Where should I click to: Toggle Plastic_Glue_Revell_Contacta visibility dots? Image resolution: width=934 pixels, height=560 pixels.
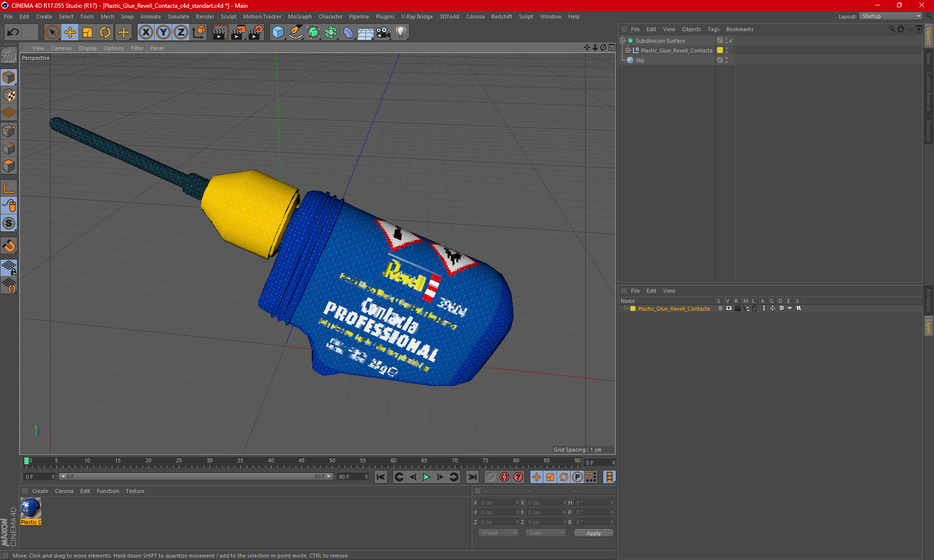(726, 51)
